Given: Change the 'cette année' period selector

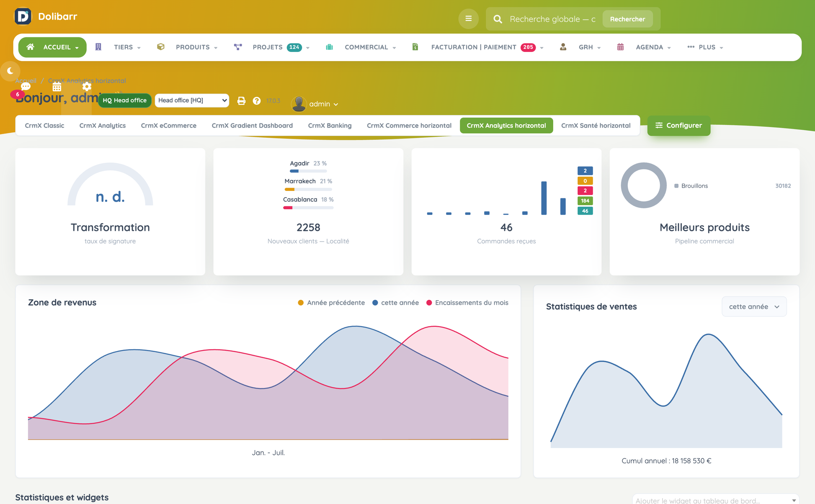Looking at the screenshot, I should [754, 307].
